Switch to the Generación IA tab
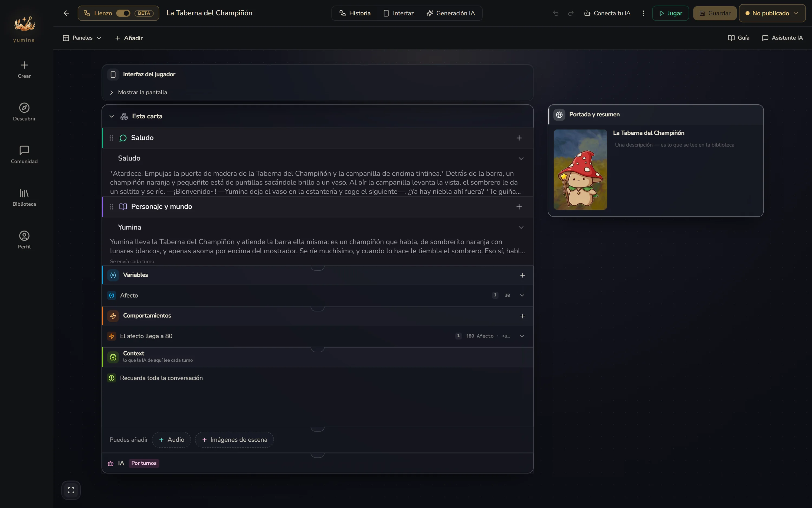The width and height of the screenshot is (812, 508). tap(451, 13)
